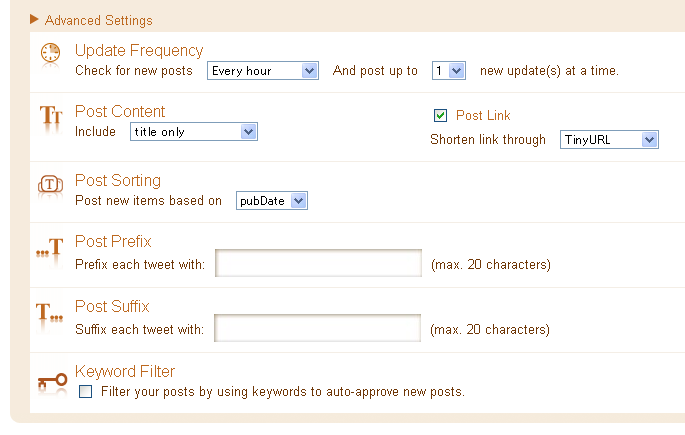Uncheck the Post Link checkbox
The image size is (685, 435).
click(x=440, y=115)
